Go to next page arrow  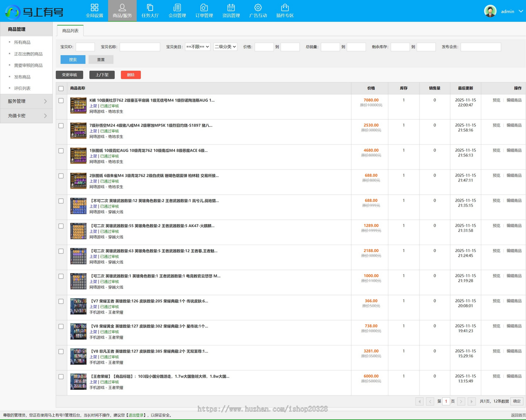pyautogui.click(x=461, y=401)
